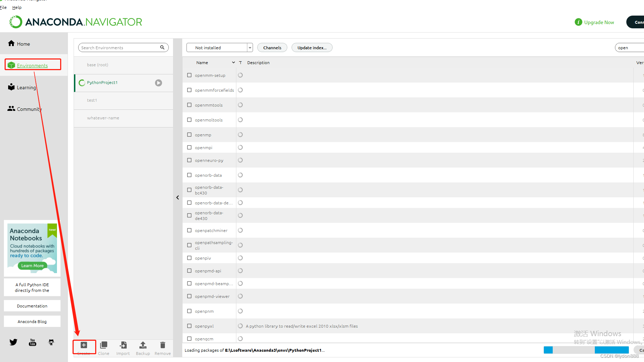Click the package search field containing 'open'
This screenshot has height=362, width=644.
click(629, 47)
